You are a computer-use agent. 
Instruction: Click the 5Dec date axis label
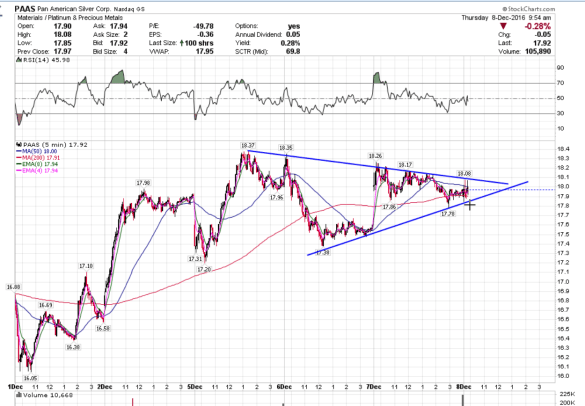pos(194,387)
